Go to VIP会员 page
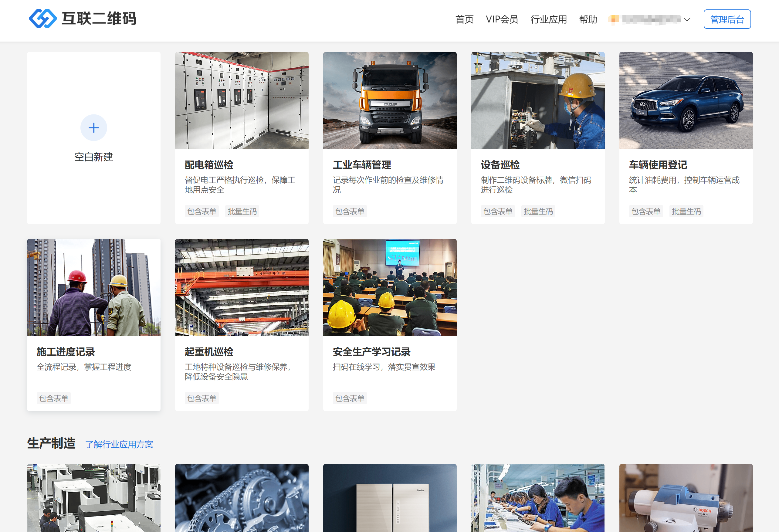 coord(502,19)
